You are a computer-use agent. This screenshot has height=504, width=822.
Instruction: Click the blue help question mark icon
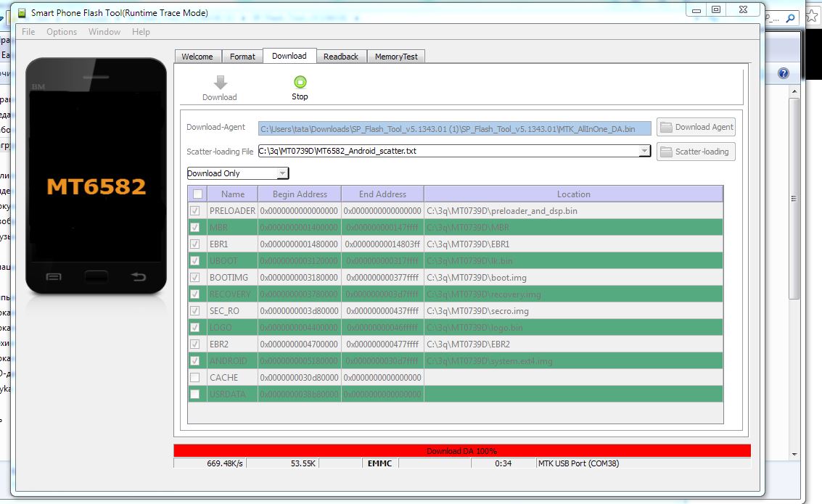pos(784,73)
